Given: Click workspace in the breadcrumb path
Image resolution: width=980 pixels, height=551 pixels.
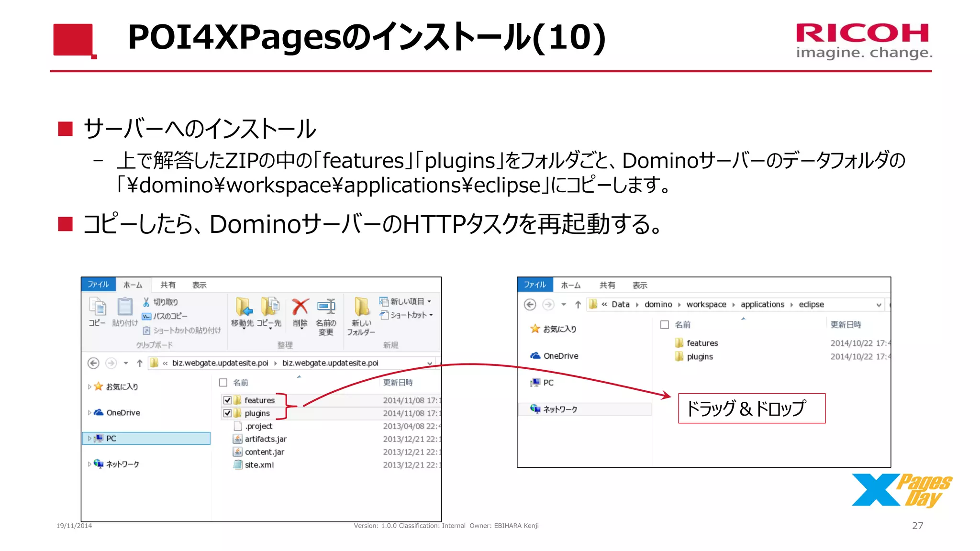Looking at the screenshot, I should [x=706, y=305].
